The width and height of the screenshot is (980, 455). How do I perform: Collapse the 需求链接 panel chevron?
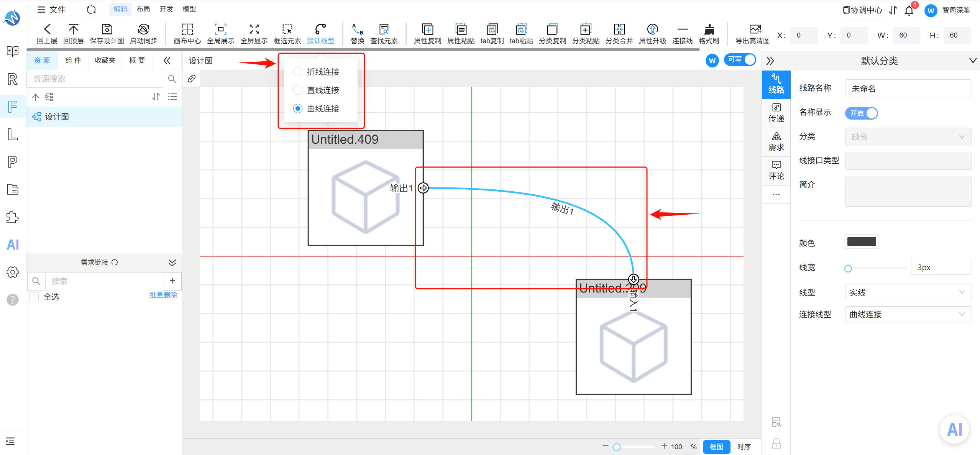pos(172,263)
